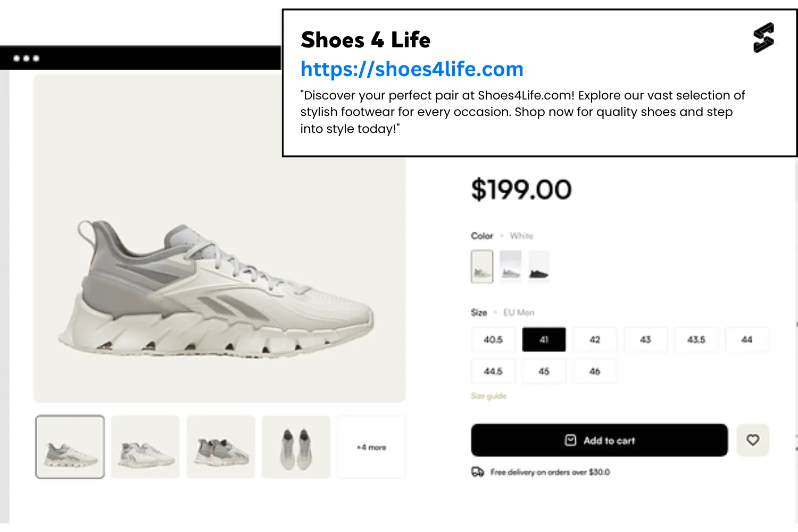Pick size 44
This screenshot has height=532, width=798.
pyautogui.click(x=746, y=339)
